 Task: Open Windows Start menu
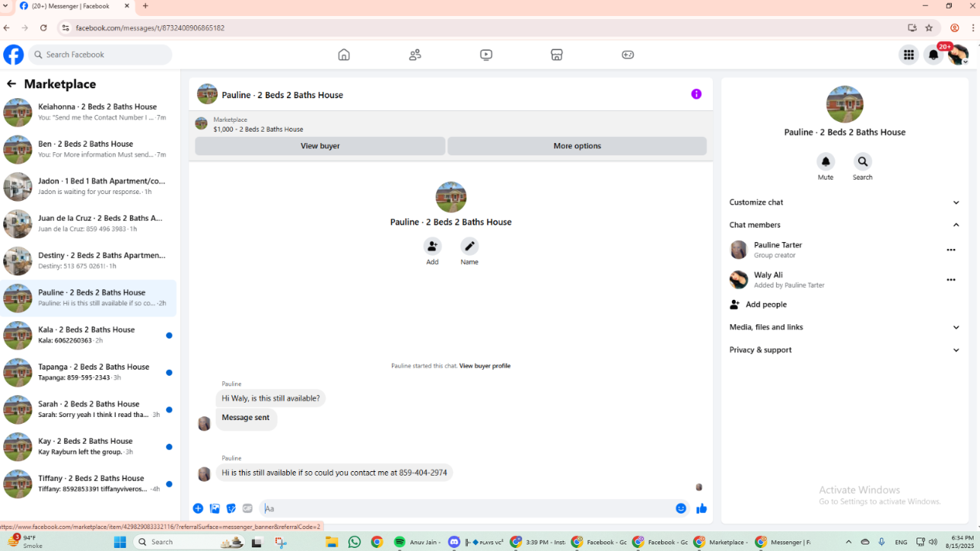point(119,542)
